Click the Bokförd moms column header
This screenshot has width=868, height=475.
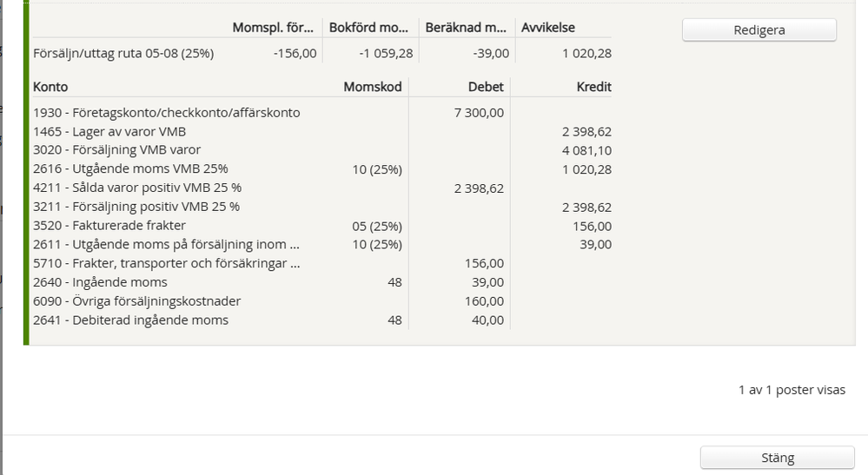tap(370, 28)
